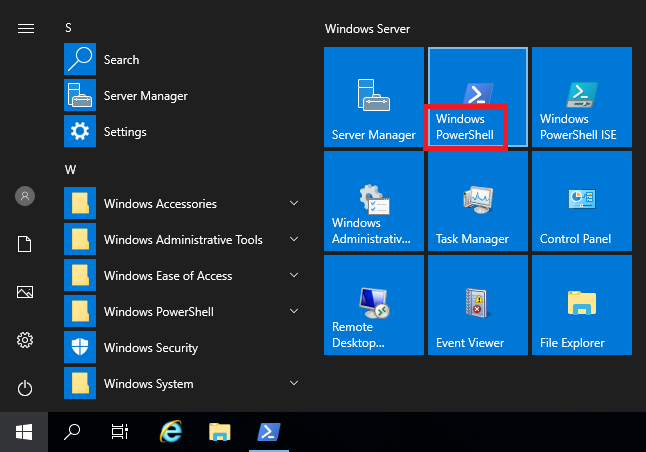Image resolution: width=646 pixels, height=452 pixels.
Task: Click the Windows Server group title
Action: click(367, 29)
